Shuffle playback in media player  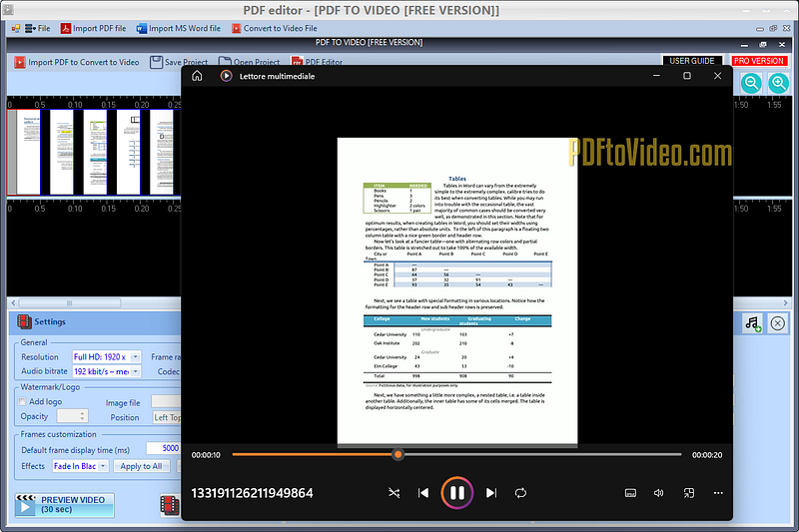coord(394,493)
